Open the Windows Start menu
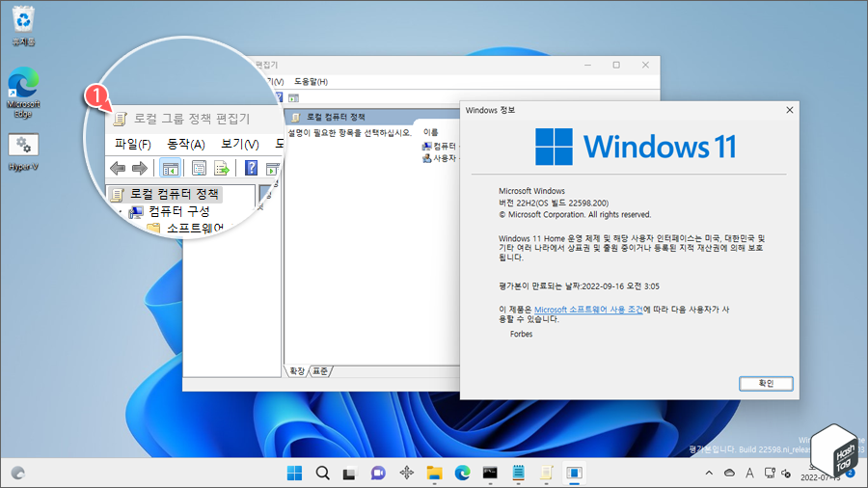Screen dimensions: 868x488 (294, 474)
